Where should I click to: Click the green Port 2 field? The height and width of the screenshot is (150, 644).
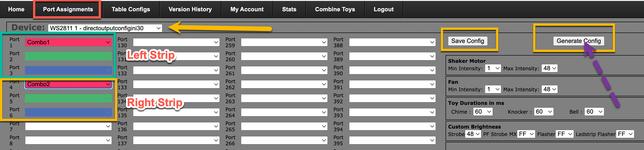click(x=68, y=56)
